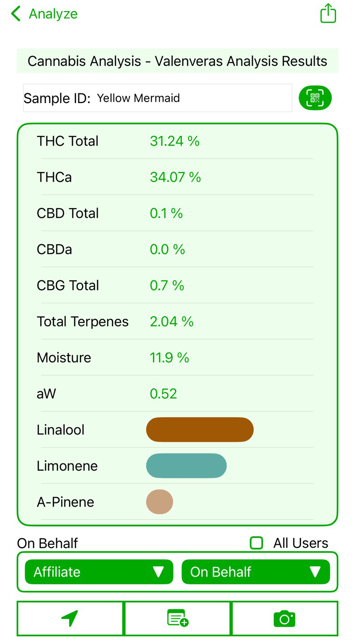Select the teal Limonene bar
Image resolution: width=355 pixels, height=644 pixels.
[x=186, y=466]
